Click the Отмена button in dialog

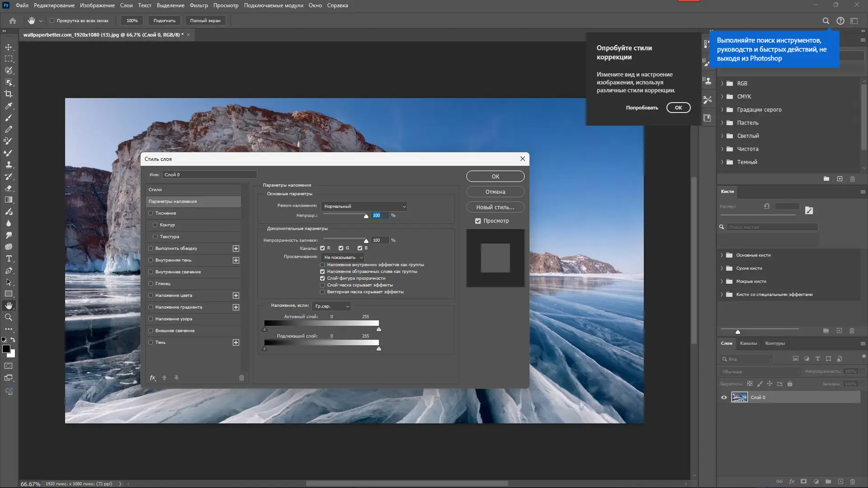495,192
